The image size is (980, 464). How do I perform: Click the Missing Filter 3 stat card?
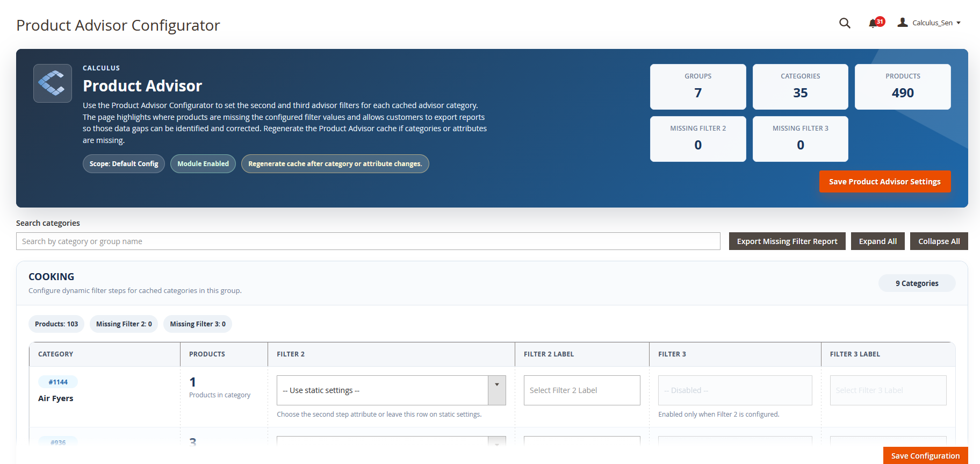click(801, 139)
